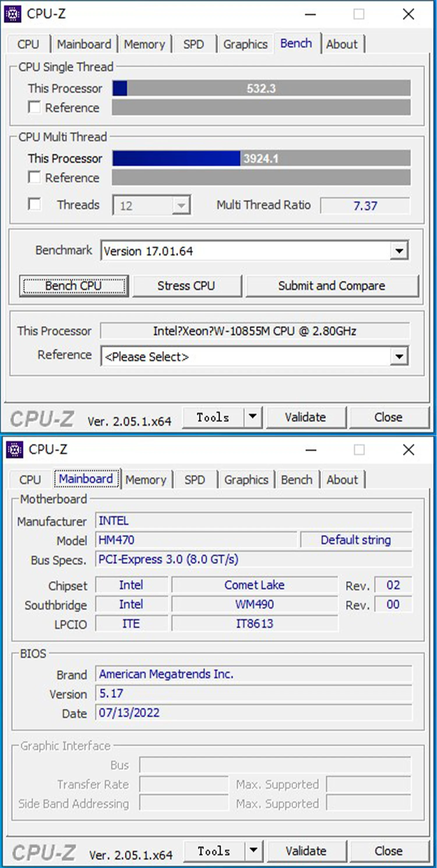
Task: Open About tab in top window
Action: (342, 44)
